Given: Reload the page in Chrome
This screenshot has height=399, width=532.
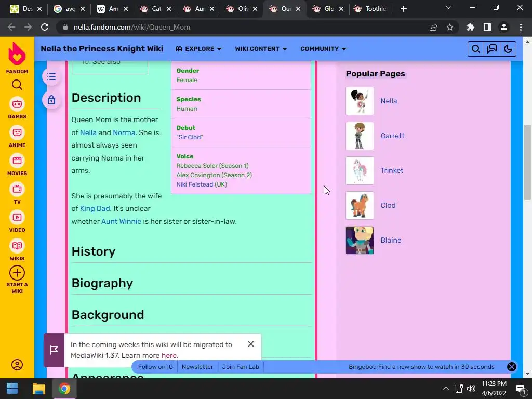Looking at the screenshot, I should [x=45, y=27].
